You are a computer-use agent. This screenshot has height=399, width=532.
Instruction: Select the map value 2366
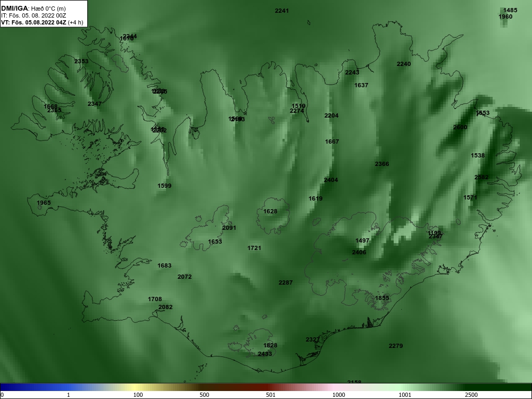pos(381,164)
